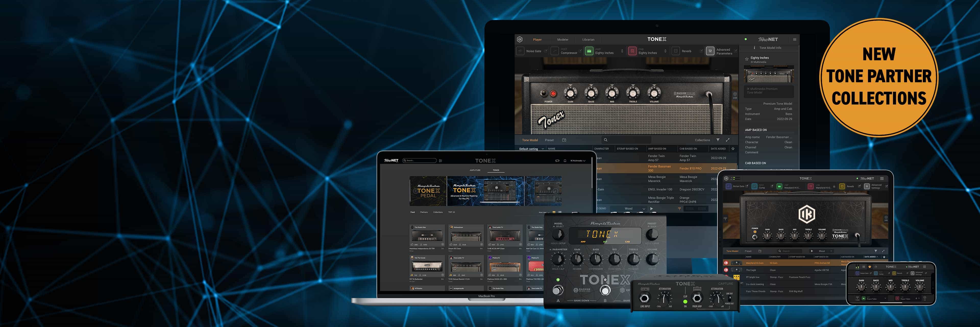980x327 pixels.
Task: Click the VIR cube icon beside the amp
Action: tap(735, 94)
